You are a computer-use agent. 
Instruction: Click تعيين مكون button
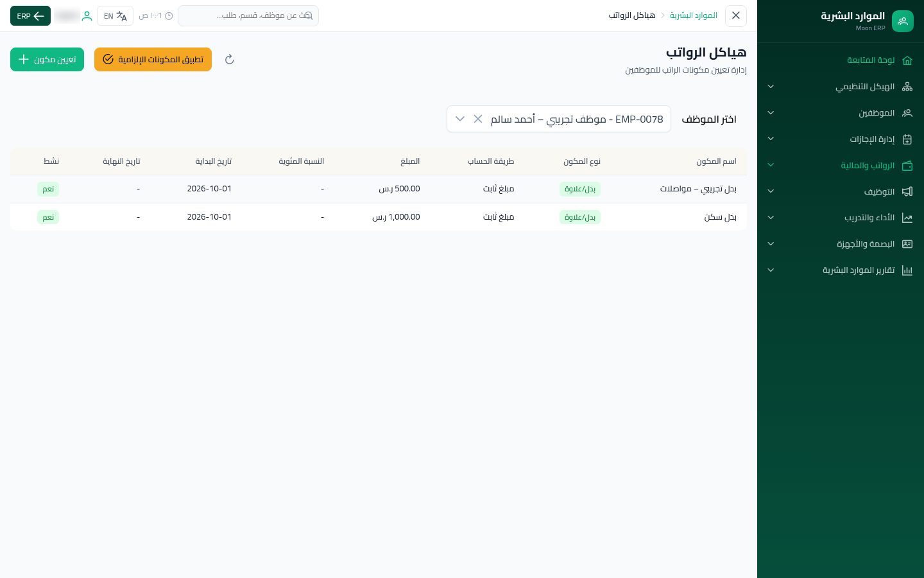47,59
